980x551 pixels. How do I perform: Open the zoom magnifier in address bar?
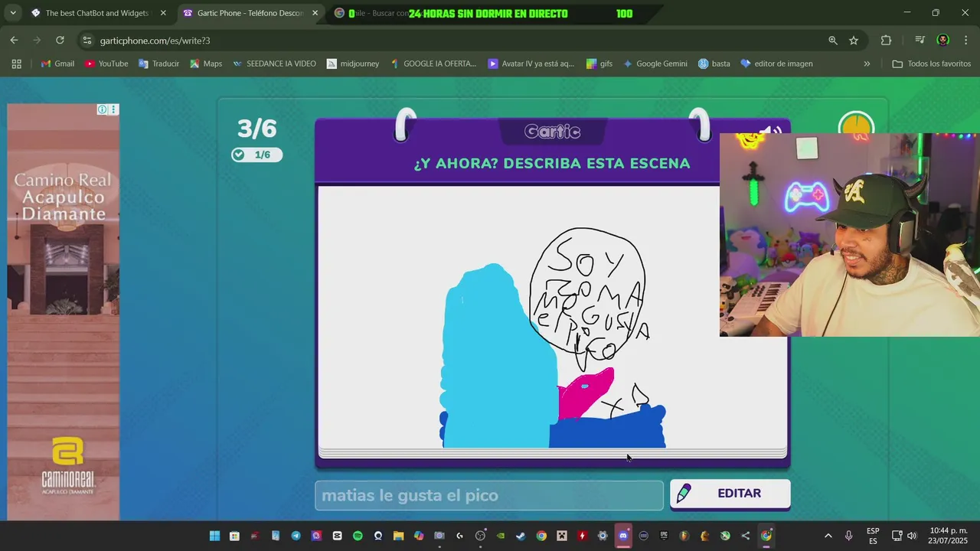tap(833, 41)
